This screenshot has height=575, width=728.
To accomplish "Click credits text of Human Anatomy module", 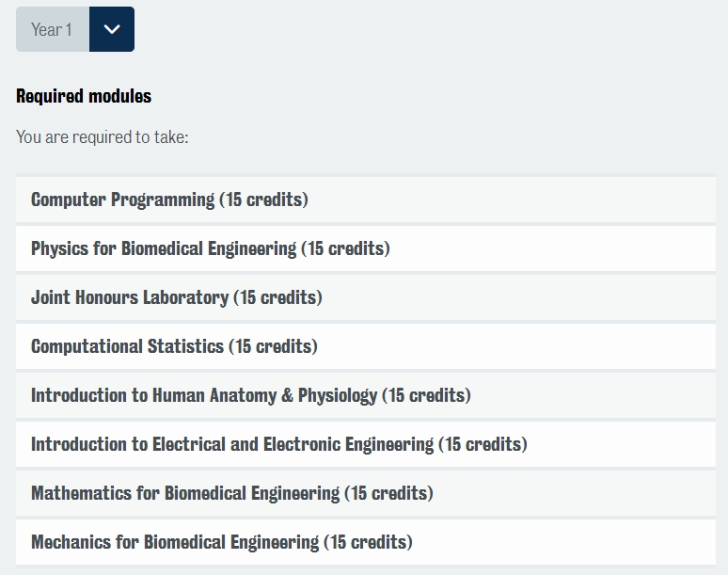I will pyautogui.click(x=427, y=395).
